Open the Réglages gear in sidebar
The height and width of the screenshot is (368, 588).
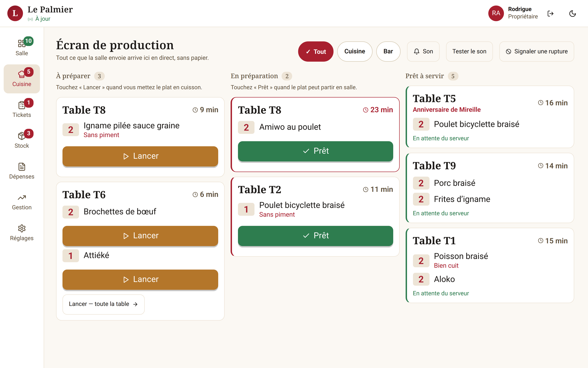(22, 233)
